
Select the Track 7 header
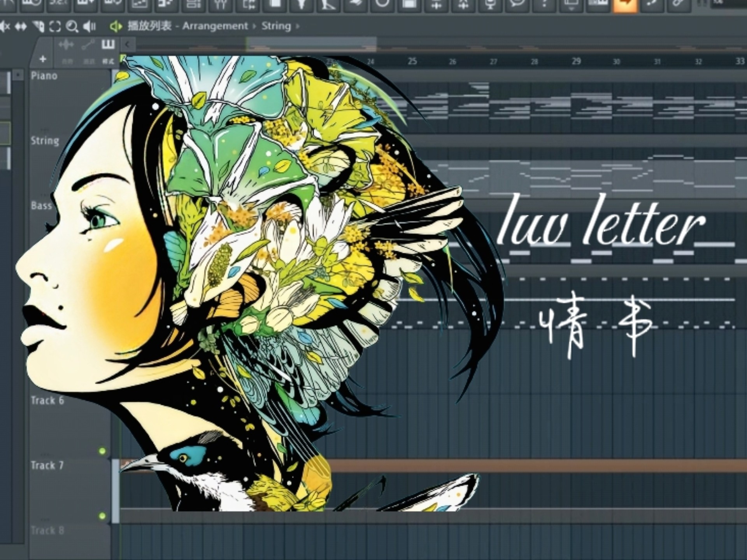[x=70, y=491]
